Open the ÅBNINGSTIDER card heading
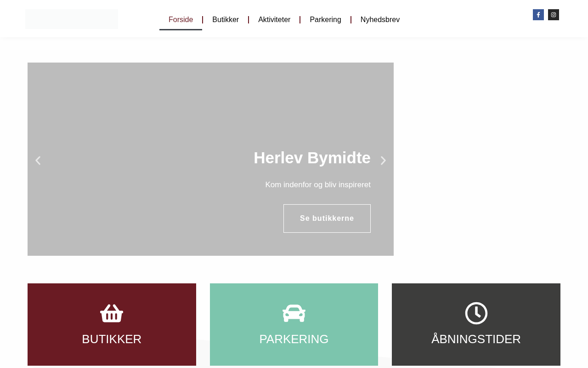This screenshot has height=368, width=588. [x=476, y=339]
